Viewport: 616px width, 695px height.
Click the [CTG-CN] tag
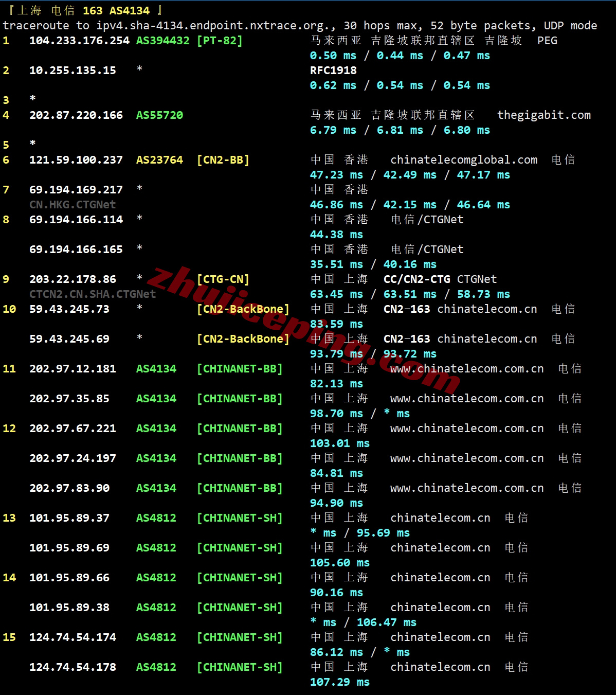[x=223, y=279]
